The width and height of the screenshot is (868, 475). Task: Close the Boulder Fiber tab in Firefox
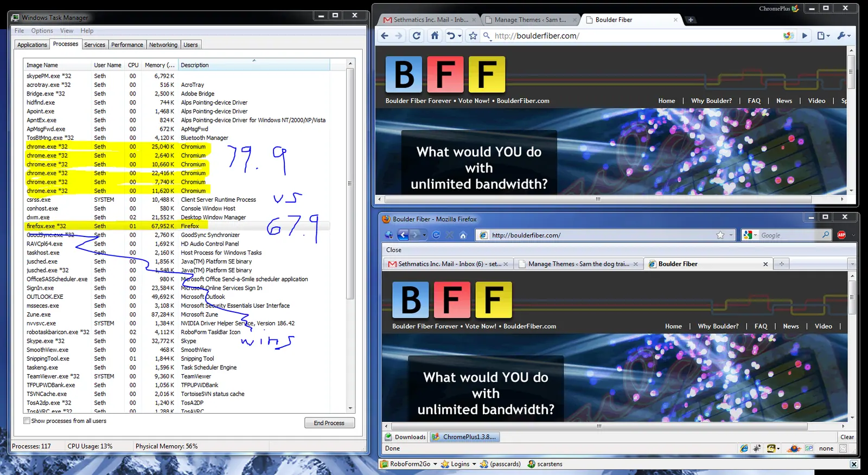point(765,264)
